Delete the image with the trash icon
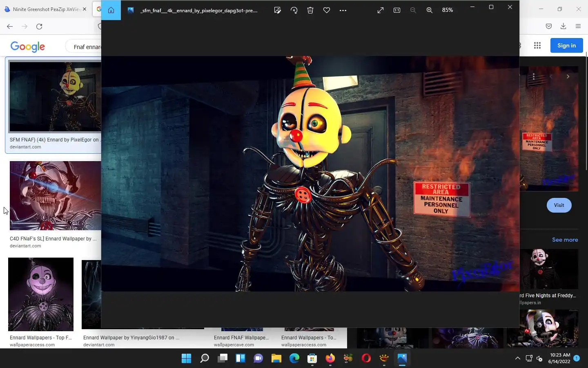The width and height of the screenshot is (588, 368). (x=310, y=10)
